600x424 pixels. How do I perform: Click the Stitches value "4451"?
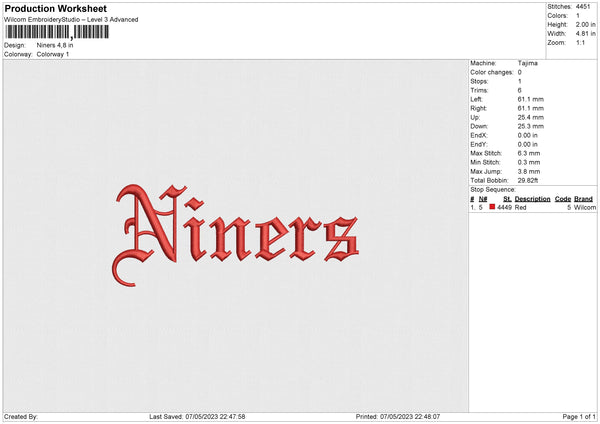coord(583,7)
